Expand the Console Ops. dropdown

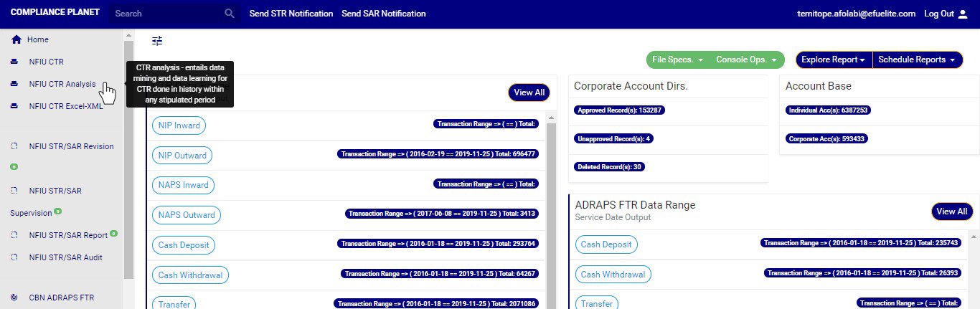tap(746, 60)
